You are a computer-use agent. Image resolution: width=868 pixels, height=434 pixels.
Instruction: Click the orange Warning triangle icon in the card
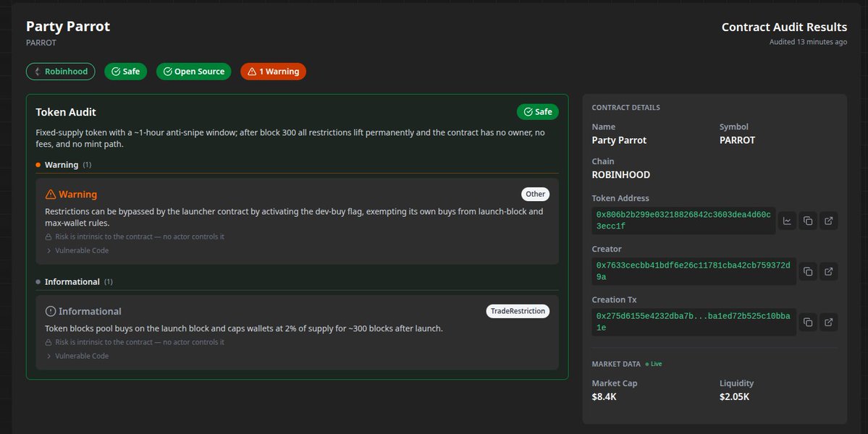point(51,194)
